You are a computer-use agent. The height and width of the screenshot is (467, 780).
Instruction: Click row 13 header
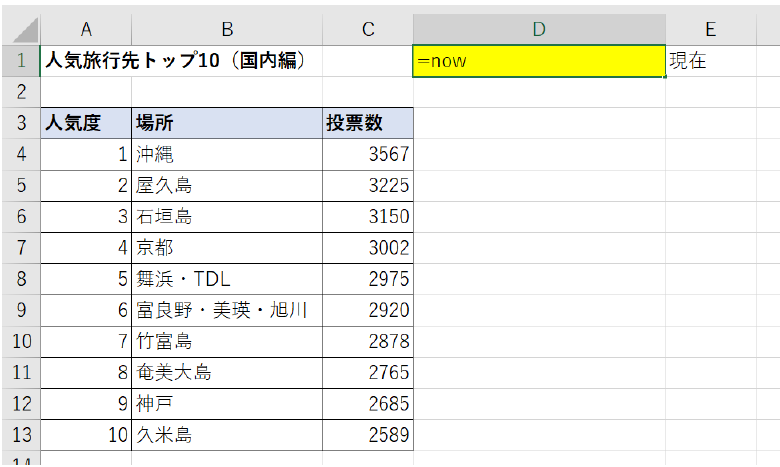[20, 435]
